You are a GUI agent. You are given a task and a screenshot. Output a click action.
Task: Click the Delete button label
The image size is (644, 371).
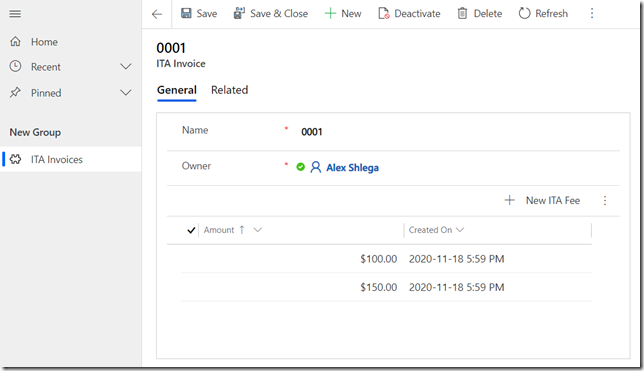point(488,14)
